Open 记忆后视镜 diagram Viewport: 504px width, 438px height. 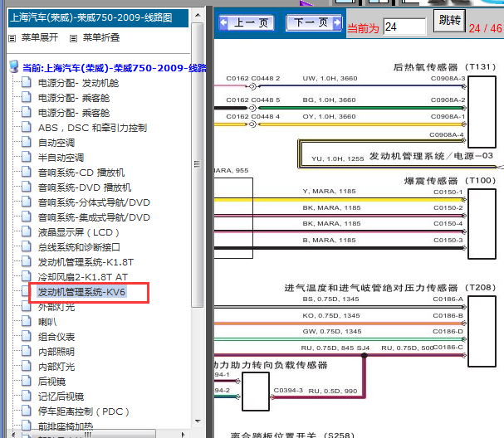click(x=61, y=397)
